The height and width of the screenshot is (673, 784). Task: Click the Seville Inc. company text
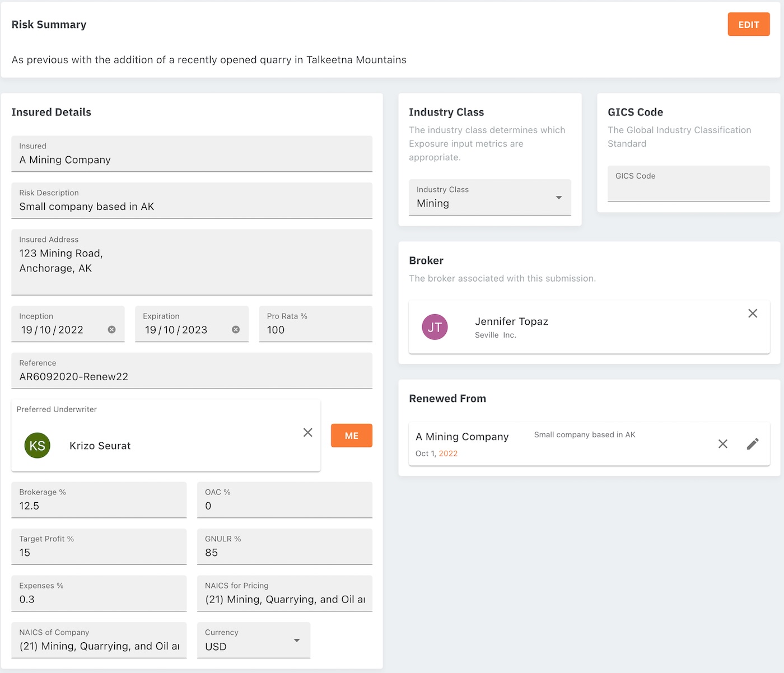click(x=496, y=335)
